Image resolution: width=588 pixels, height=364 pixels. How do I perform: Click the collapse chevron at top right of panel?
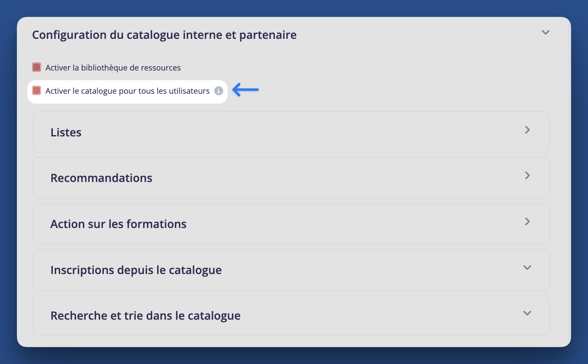[x=545, y=32]
